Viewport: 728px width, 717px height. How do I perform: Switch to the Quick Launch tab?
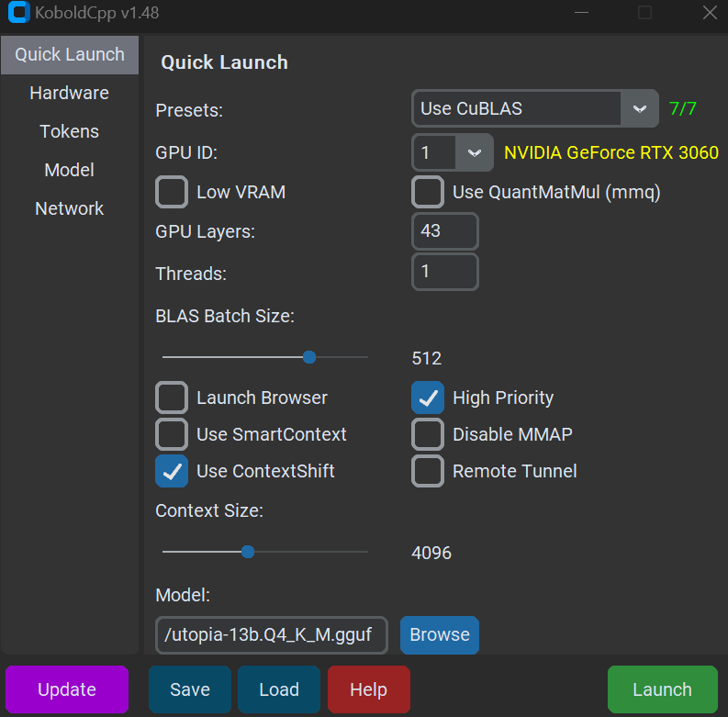70,55
